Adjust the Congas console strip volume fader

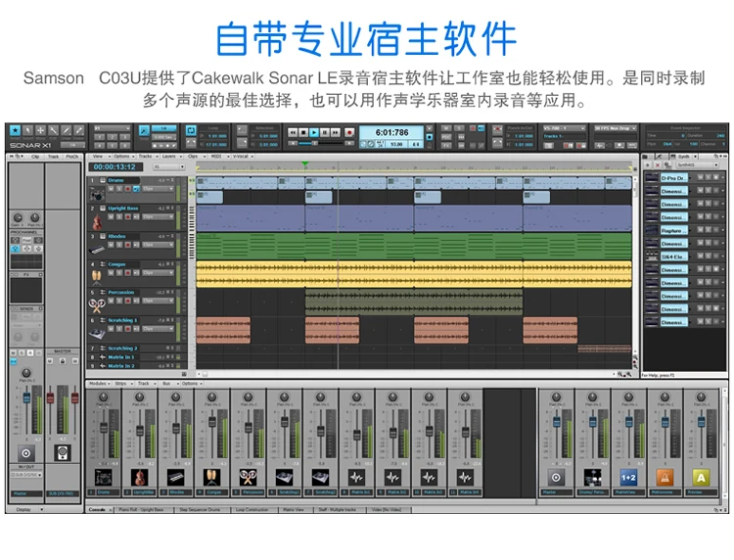tap(212, 422)
